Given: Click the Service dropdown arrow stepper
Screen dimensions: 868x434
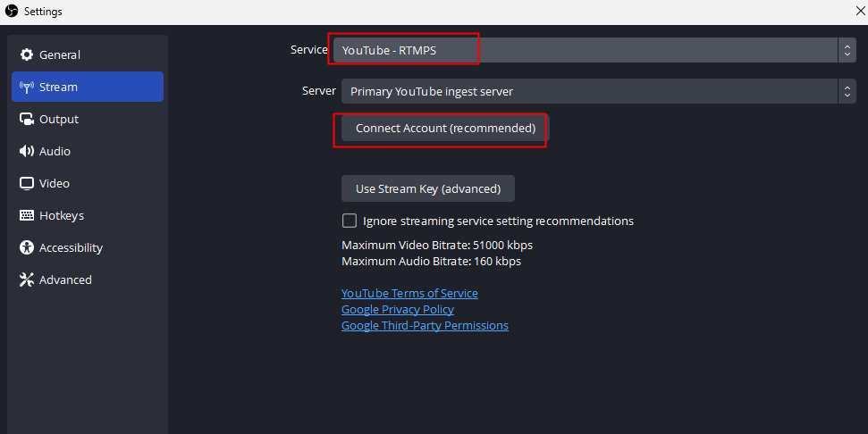Looking at the screenshot, I should 847,50.
